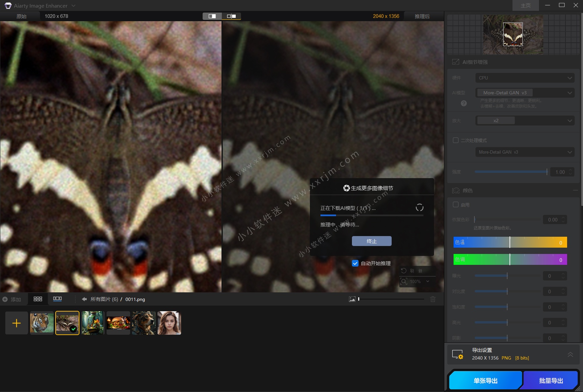The image size is (583, 392).
Task: Click the split-view compare icon
Action: [212, 16]
